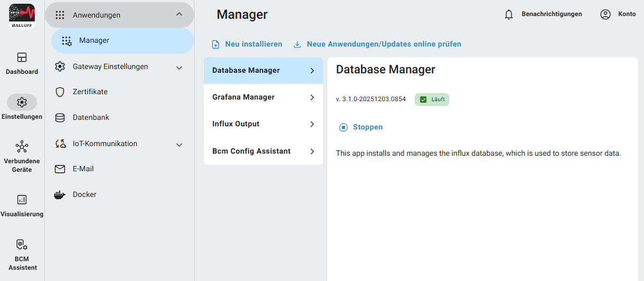Click the Balluff logo in top corner
Viewport: 644px width, 281px height.
pos(22,16)
